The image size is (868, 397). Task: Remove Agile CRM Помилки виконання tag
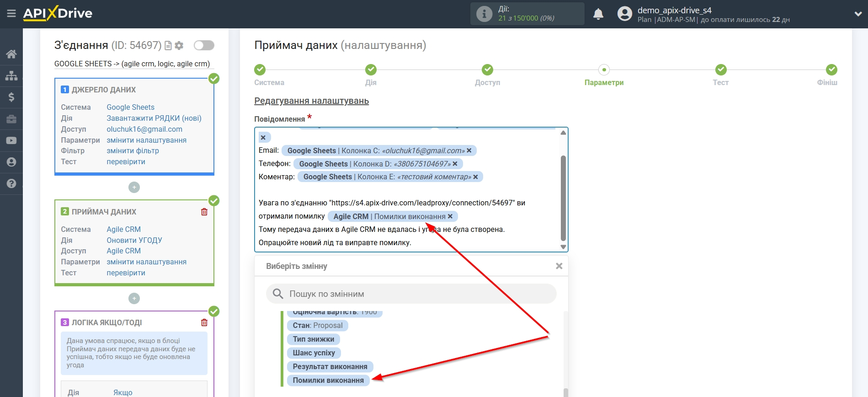tap(450, 216)
